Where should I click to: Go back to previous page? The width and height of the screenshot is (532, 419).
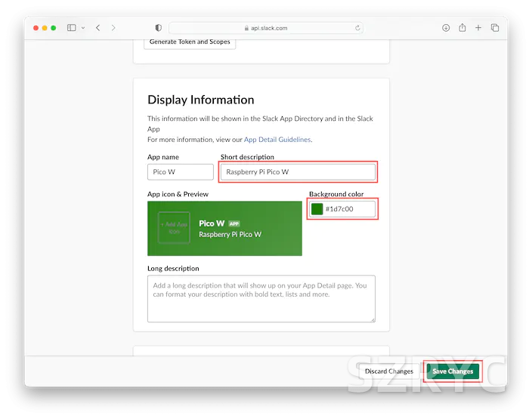(x=97, y=28)
